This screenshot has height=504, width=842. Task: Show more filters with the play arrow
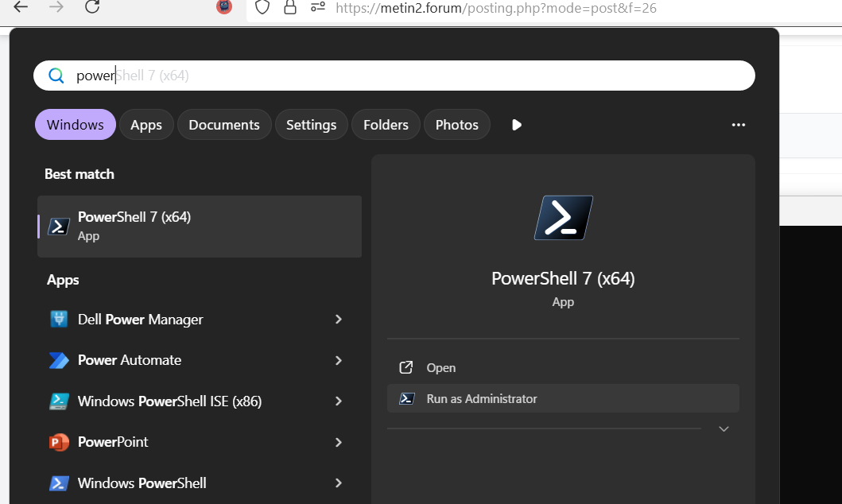pyautogui.click(x=517, y=125)
